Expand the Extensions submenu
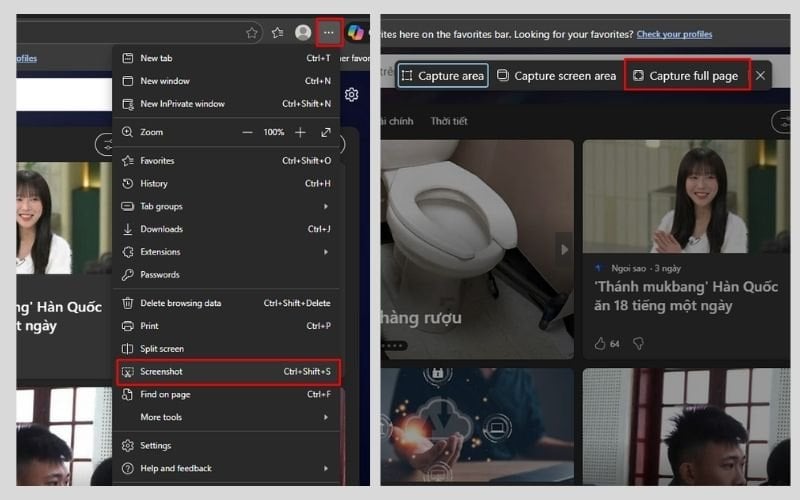 click(x=227, y=252)
